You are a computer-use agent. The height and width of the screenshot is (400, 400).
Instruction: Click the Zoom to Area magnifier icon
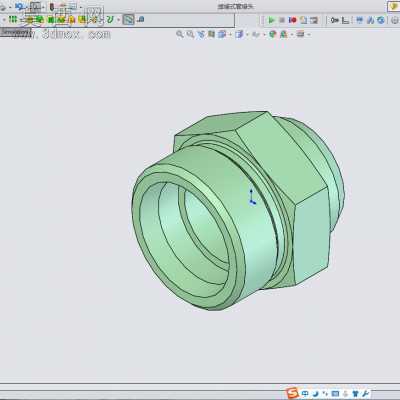click(x=190, y=34)
